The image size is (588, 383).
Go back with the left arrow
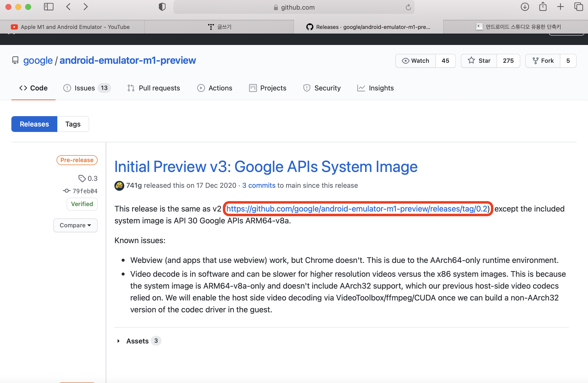point(68,7)
